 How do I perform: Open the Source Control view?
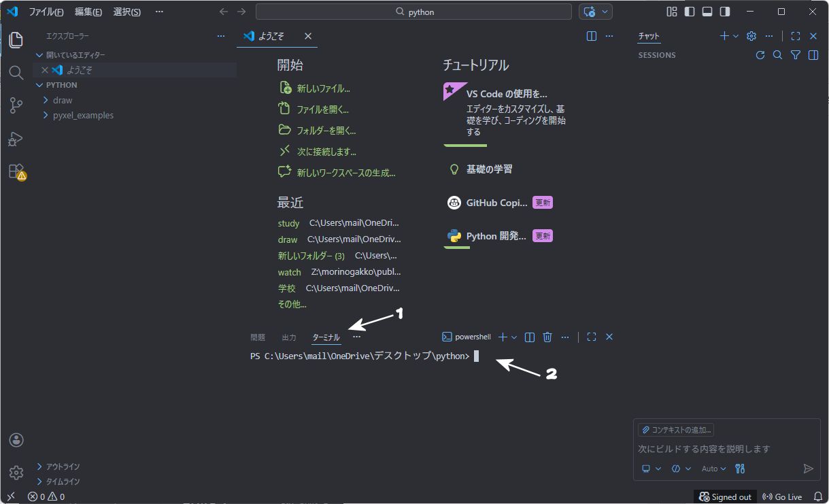16,105
